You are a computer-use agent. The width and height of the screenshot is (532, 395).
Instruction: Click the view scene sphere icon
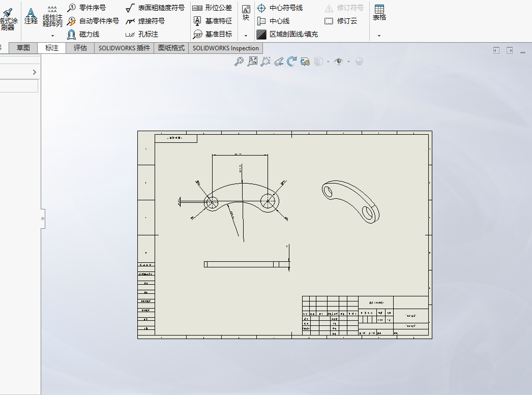coord(359,62)
